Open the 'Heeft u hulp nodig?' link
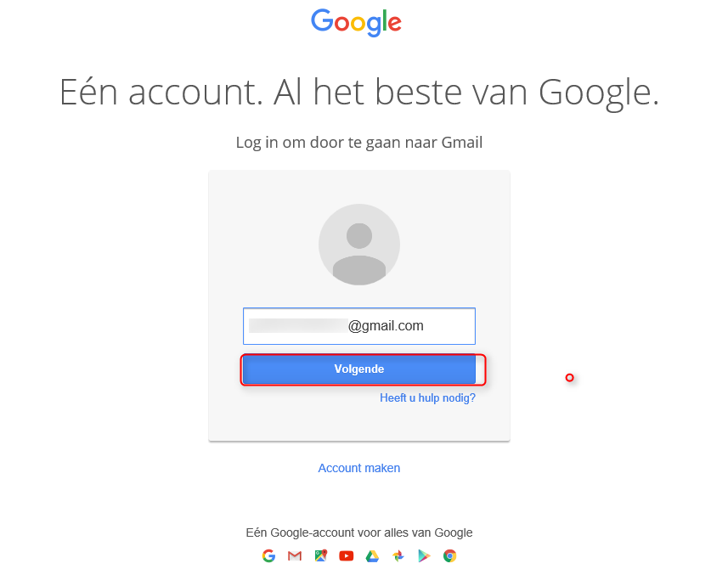Viewport: 728px width, 586px height. click(427, 397)
